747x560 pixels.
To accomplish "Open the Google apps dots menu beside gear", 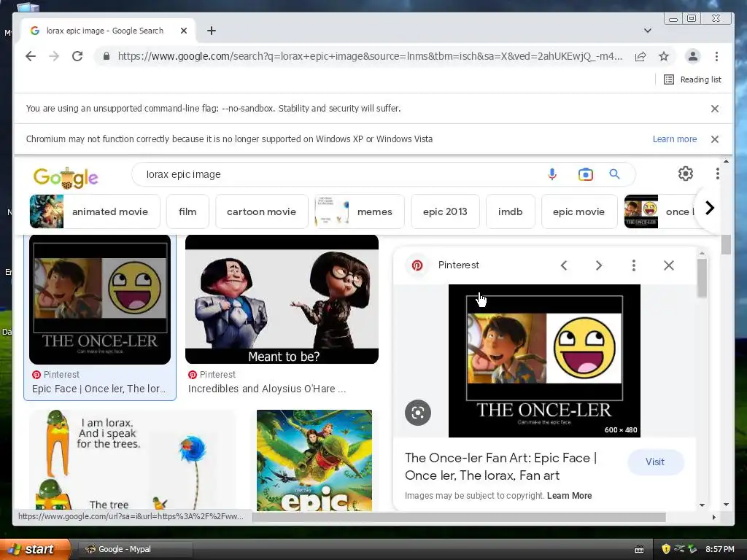I will [718, 174].
